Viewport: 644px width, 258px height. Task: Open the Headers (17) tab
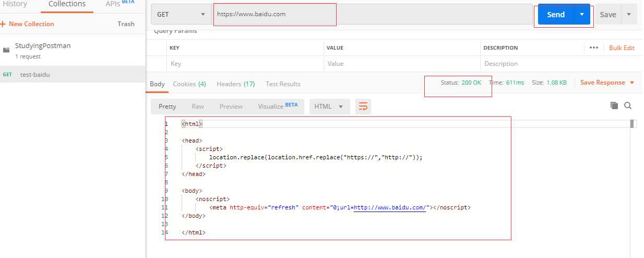(235, 84)
